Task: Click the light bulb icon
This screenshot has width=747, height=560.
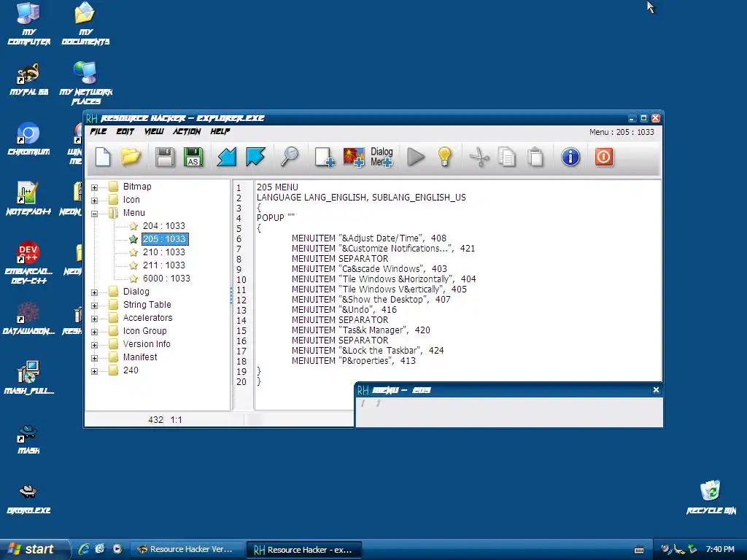Action: tap(444, 157)
